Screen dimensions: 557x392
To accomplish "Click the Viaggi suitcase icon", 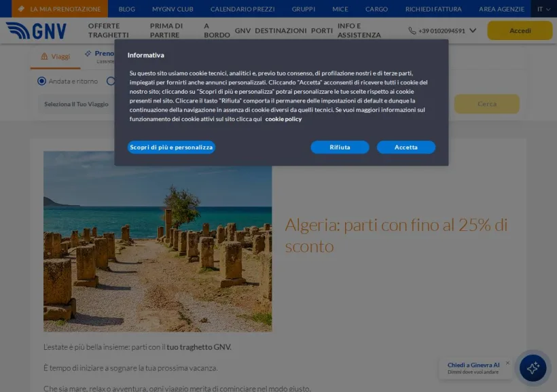I will (44, 56).
